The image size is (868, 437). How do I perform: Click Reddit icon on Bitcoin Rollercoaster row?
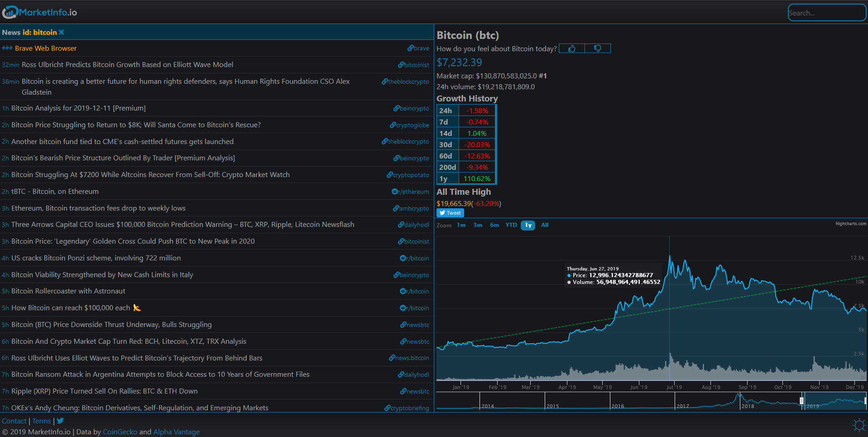coord(403,291)
